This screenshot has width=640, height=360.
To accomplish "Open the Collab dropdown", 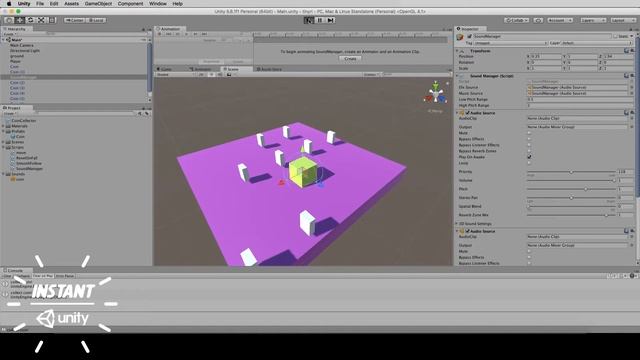I will [x=517, y=20].
